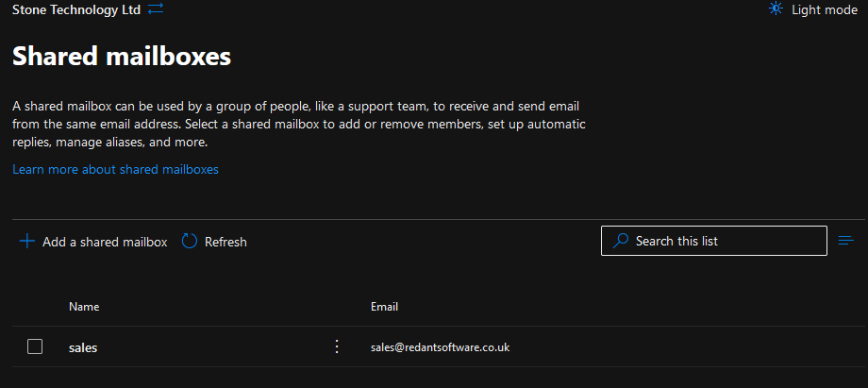868x388 pixels.
Task: Select the Stone Technology Ltd organization name
Action: [x=75, y=8]
